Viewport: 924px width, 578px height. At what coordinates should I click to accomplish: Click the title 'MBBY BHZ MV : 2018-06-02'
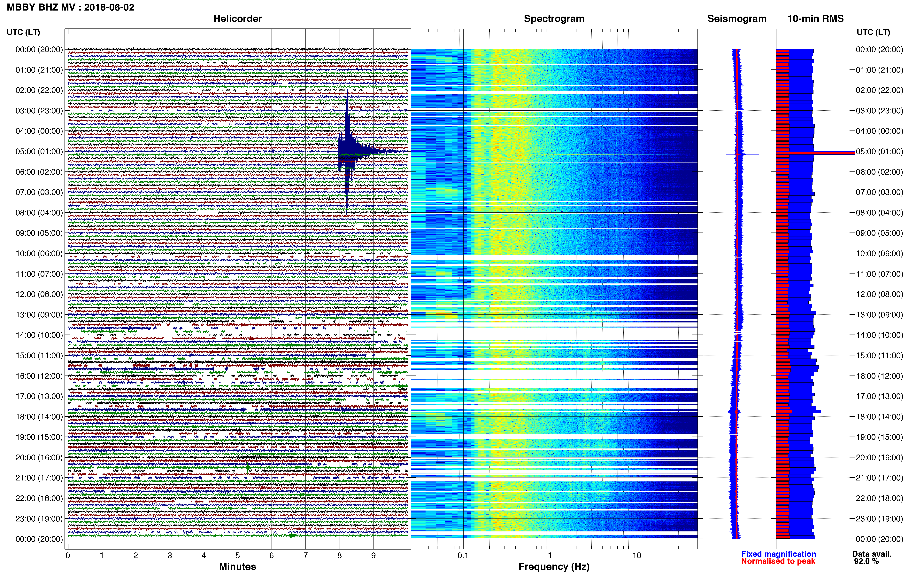(x=71, y=7)
